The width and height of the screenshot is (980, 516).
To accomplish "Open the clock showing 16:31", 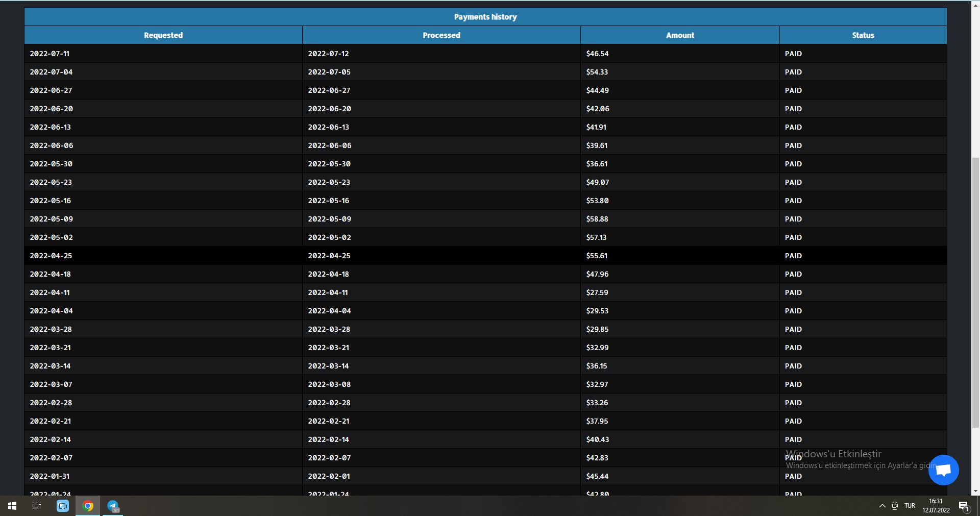I will (x=936, y=506).
